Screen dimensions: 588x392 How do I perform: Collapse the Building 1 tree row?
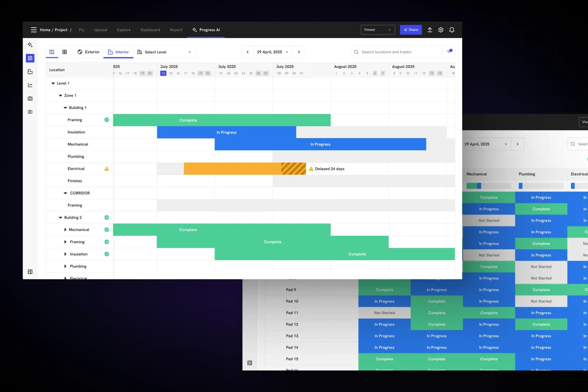tap(65, 108)
